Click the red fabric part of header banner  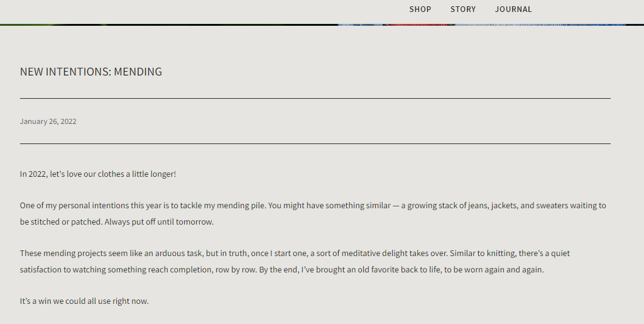419,25
